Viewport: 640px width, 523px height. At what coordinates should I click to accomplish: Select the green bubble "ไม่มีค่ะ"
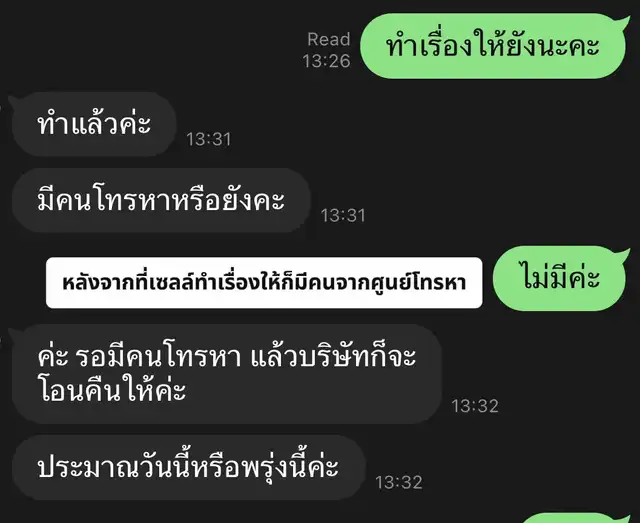coord(559,278)
